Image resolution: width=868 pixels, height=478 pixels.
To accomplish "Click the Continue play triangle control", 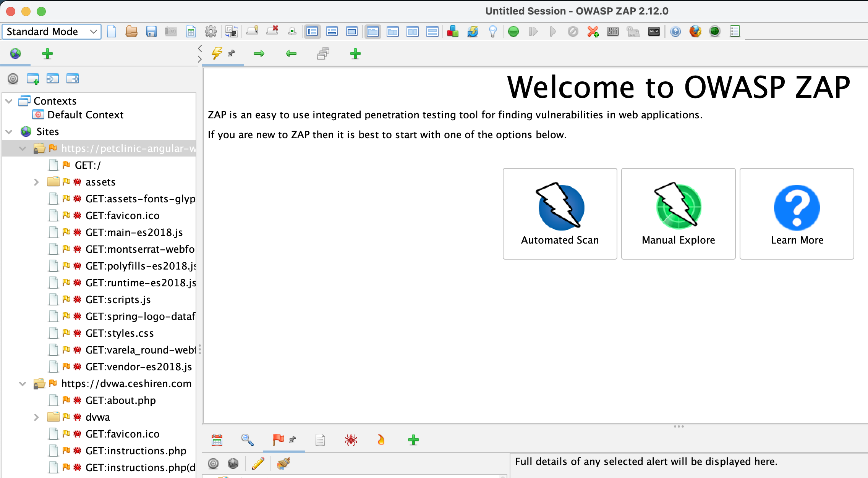I will 553,32.
